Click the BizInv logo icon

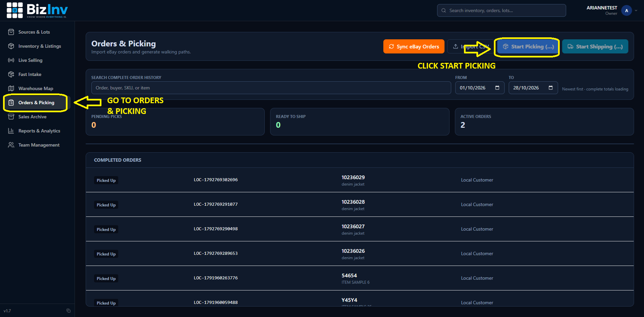15,10
